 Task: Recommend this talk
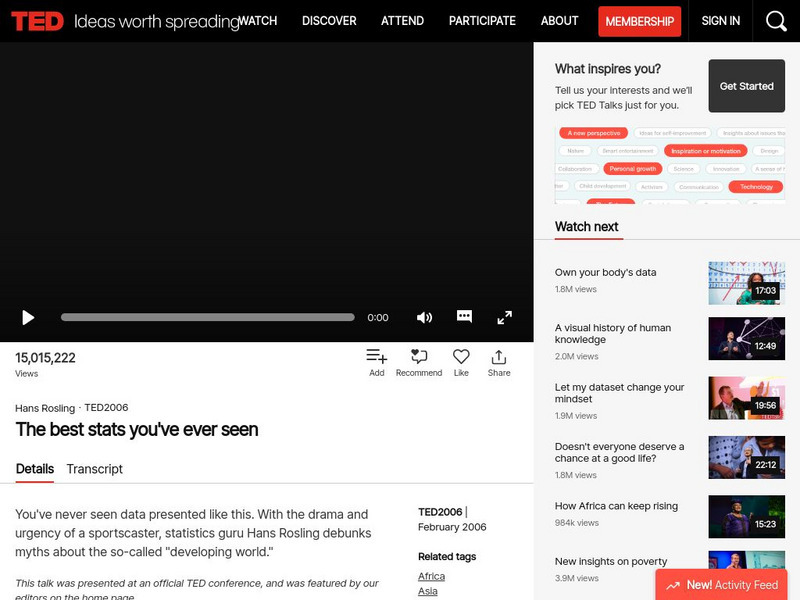419,363
